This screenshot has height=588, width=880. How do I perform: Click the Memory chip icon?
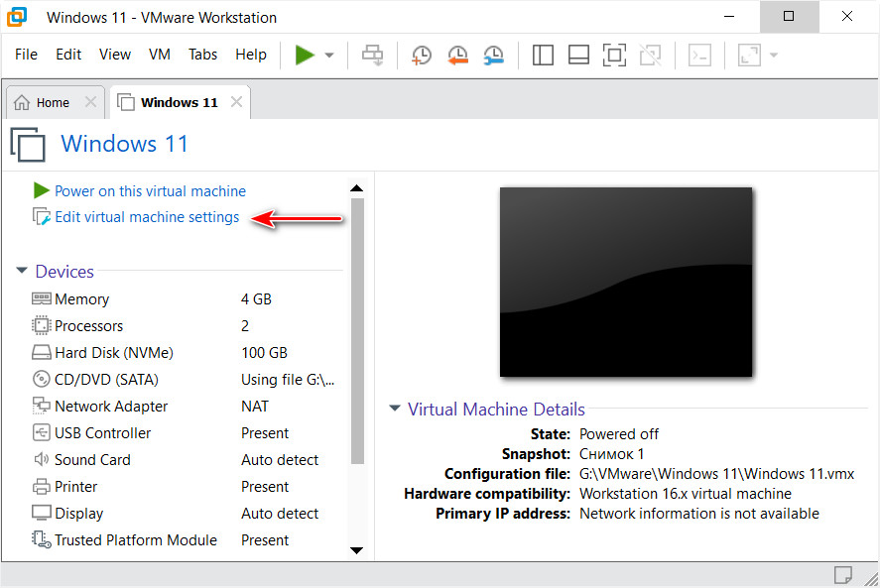tap(42, 298)
